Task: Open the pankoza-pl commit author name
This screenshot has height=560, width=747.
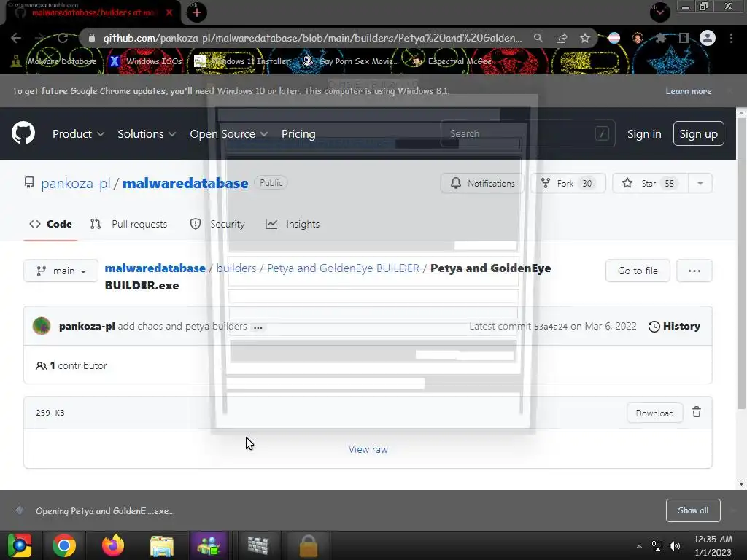Action: [87, 326]
